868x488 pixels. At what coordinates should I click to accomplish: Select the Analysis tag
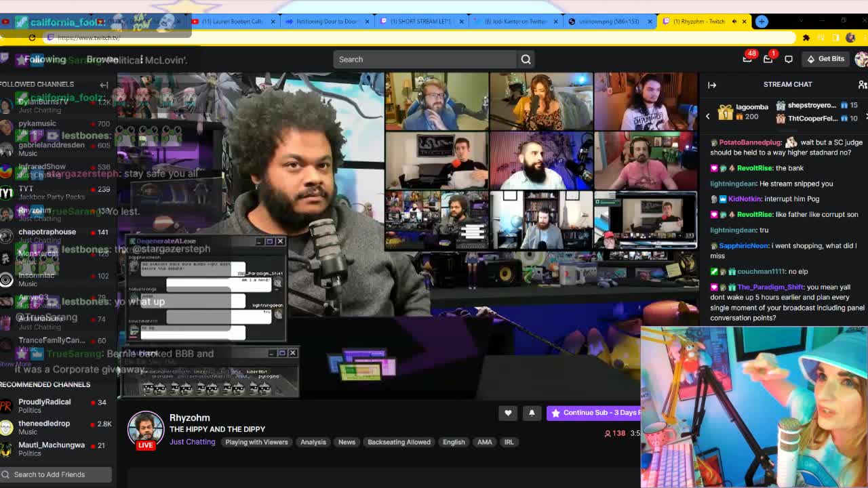(x=313, y=442)
